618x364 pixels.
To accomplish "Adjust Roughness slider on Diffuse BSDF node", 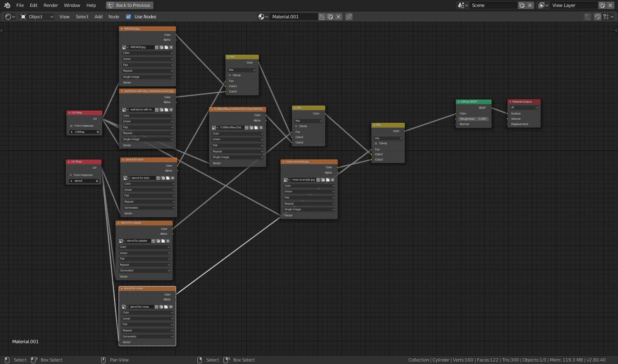I will (474, 119).
